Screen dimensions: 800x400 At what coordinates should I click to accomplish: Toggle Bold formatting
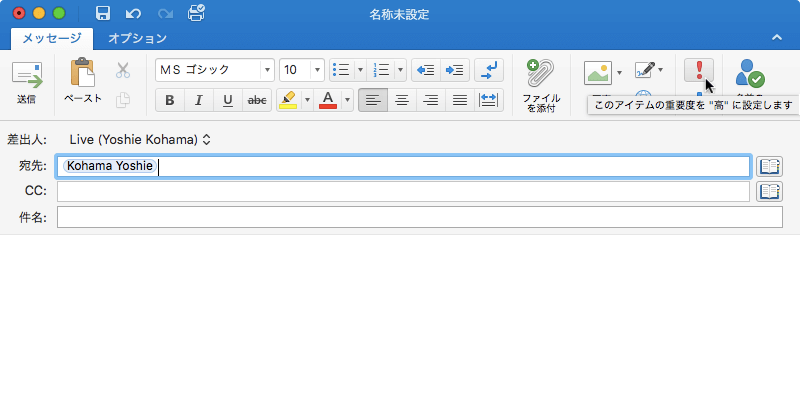point(170,101)
